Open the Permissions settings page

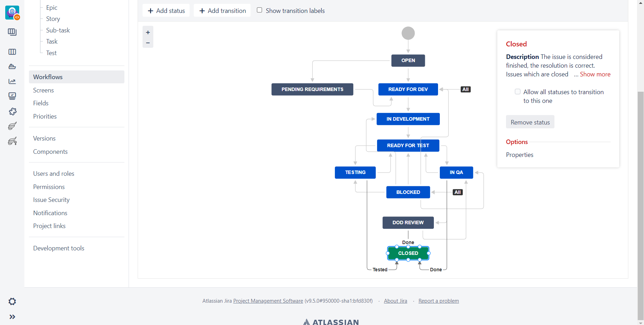pos(49,187)
